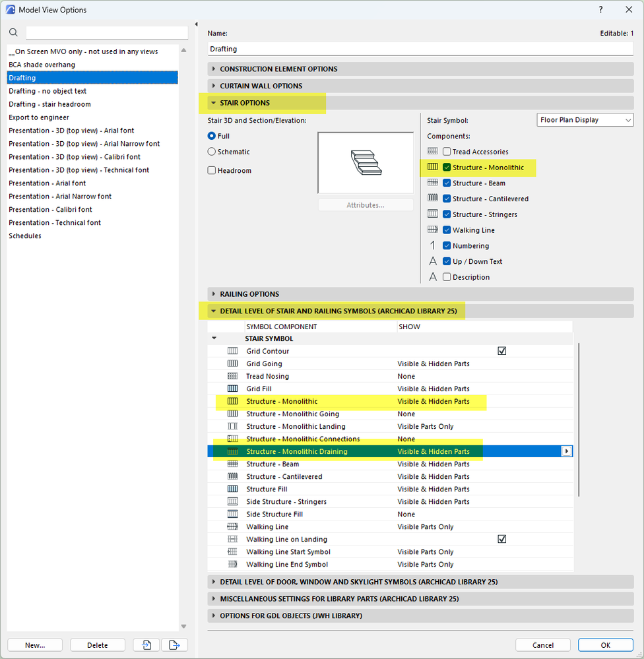Click the Tread Accessories component icon
The width and height of the screenshot is (644, 659).
click(x=433, y=151)
